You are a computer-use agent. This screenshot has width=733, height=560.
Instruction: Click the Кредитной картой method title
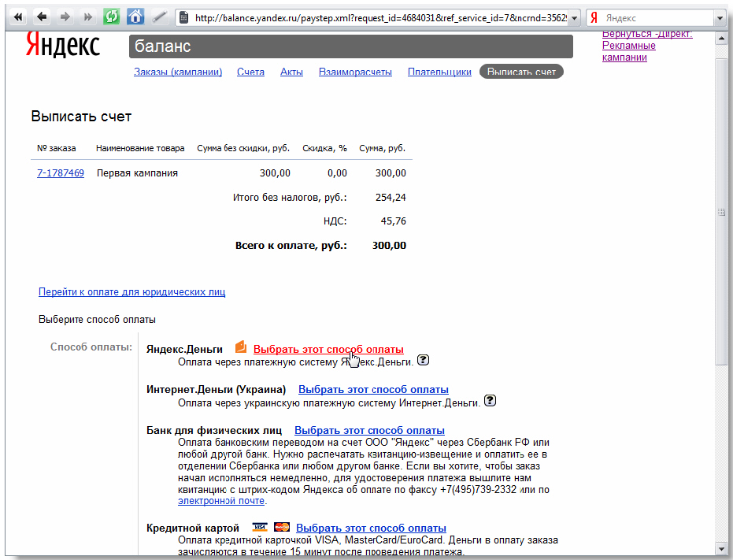[193, 528]
